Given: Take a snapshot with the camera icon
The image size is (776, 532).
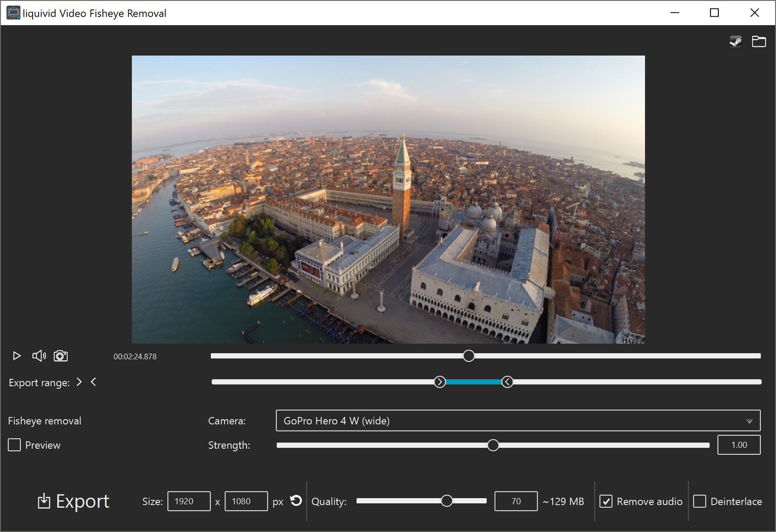Looking at the screenshot, I should click(x=61, y=356).
